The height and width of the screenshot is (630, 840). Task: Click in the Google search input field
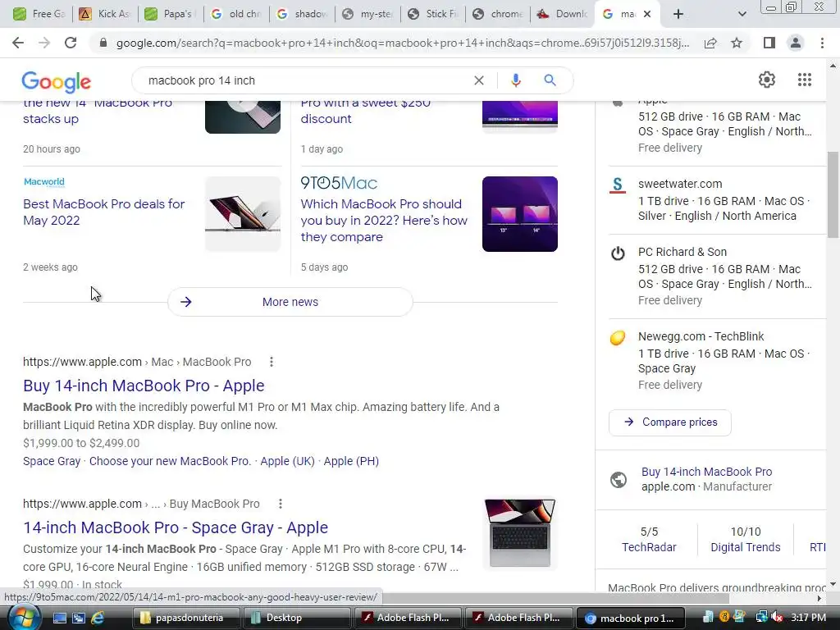pos(305,80)
